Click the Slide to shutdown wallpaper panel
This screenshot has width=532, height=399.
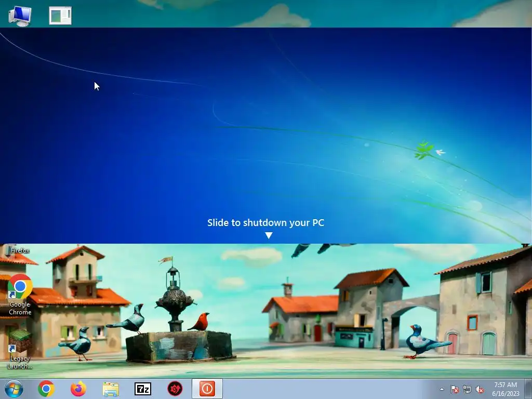point(266,136)
